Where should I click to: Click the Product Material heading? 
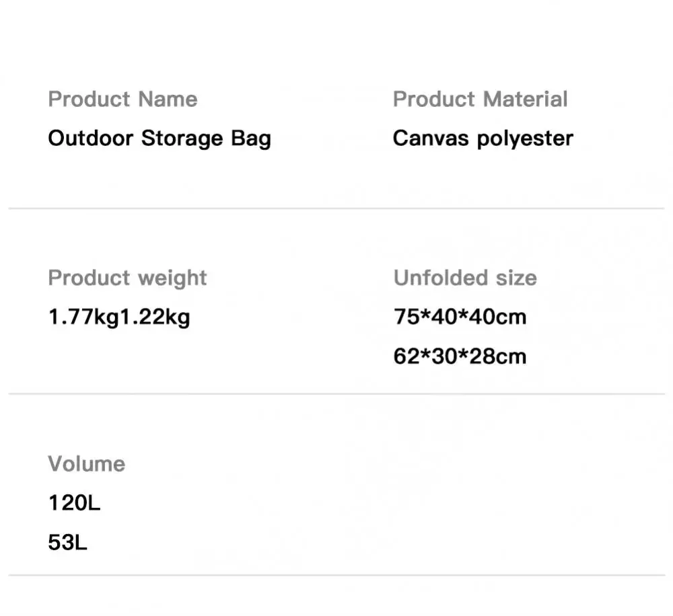(480, 100)
